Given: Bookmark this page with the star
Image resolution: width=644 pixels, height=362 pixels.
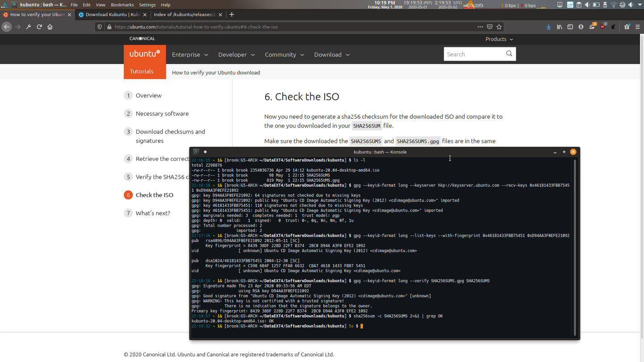Looking at the screenshot, I should tap(499, 27).
